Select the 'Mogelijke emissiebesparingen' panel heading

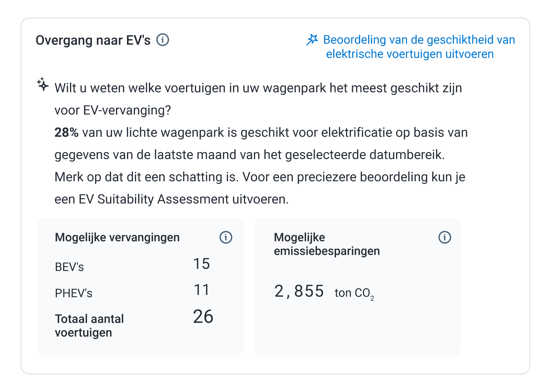coord(327,244)
